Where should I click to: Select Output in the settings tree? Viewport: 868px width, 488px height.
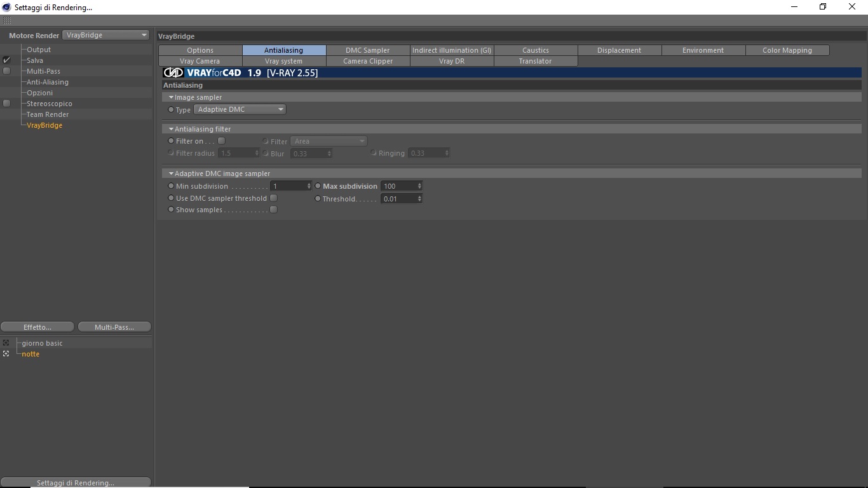pyautogui.click(x=39, y=50)
